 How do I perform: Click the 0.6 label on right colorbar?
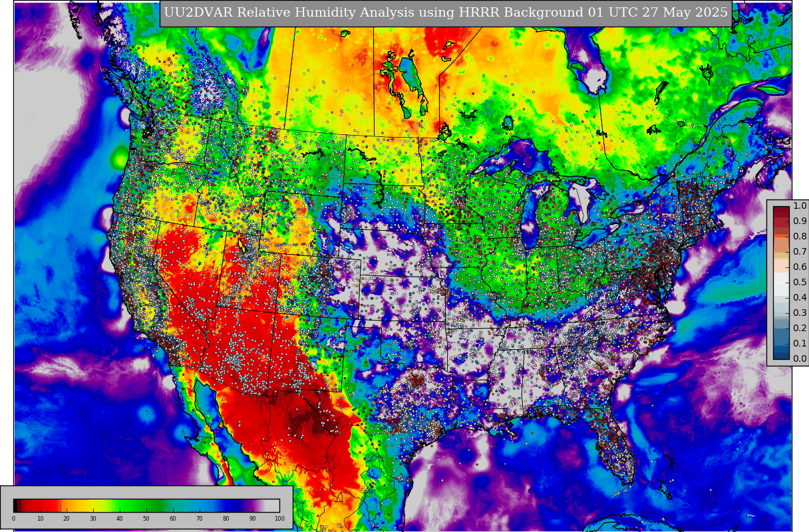click(x=800, y=267)
